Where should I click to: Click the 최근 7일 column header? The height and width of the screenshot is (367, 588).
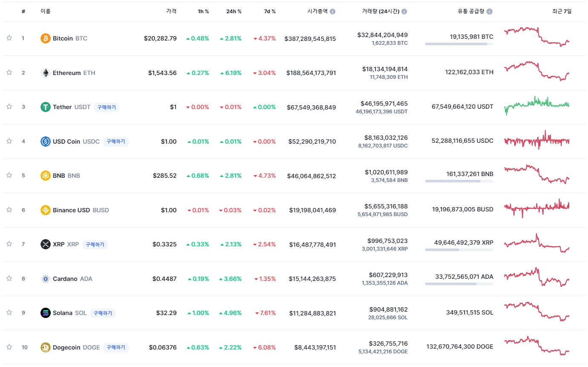(x=562, y=12)
